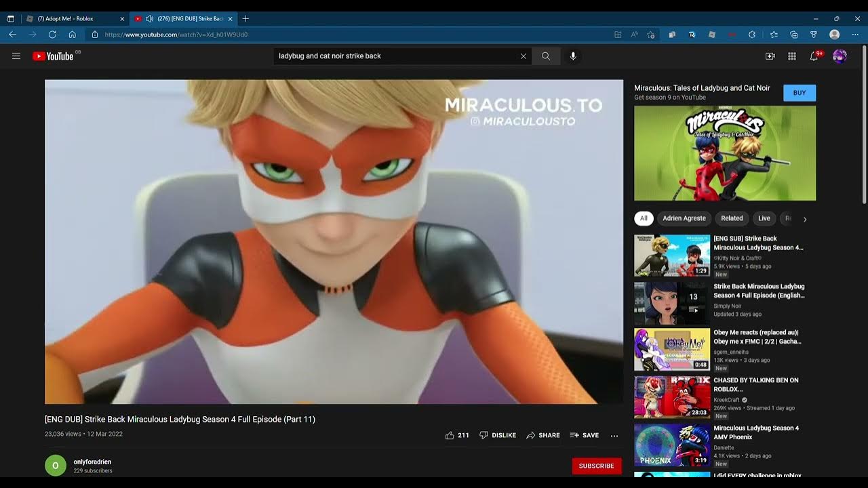Select the All filter chip

[644, 218]
